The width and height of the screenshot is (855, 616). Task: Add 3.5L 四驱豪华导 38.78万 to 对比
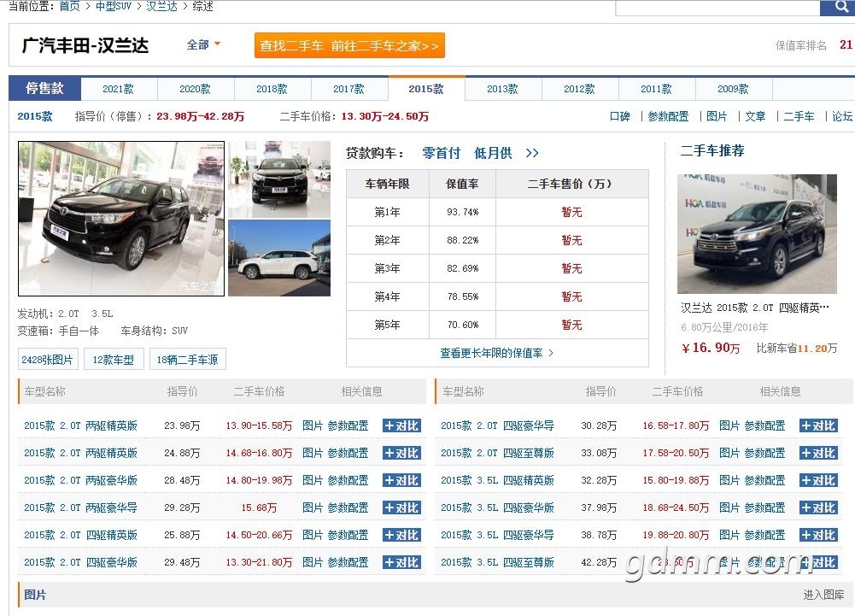click(x=818, y=535)
